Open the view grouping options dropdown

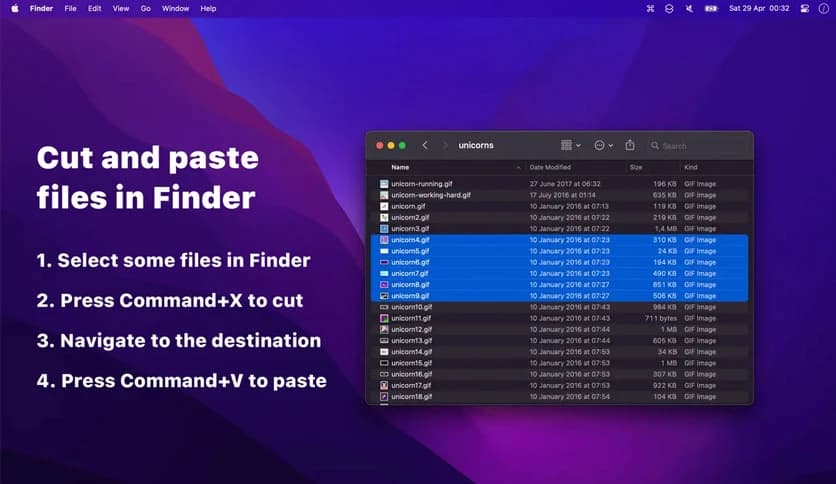(x=570, y=145)
